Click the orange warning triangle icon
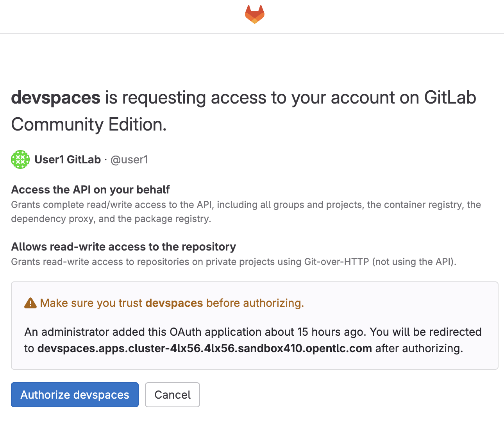Screen dimensions: 504x444 [30, 303]
